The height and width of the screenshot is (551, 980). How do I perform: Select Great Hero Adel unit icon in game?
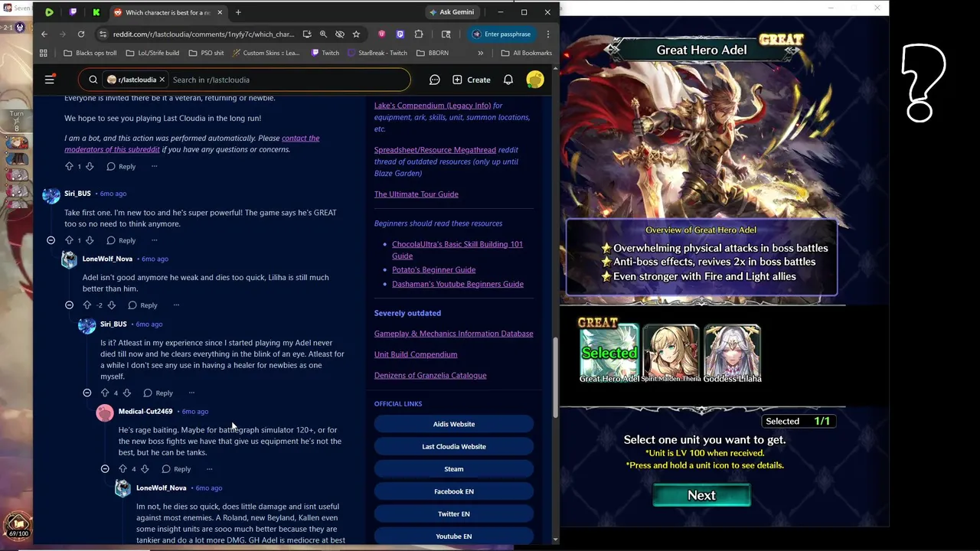pyautogui.click(x=609, y=352)
